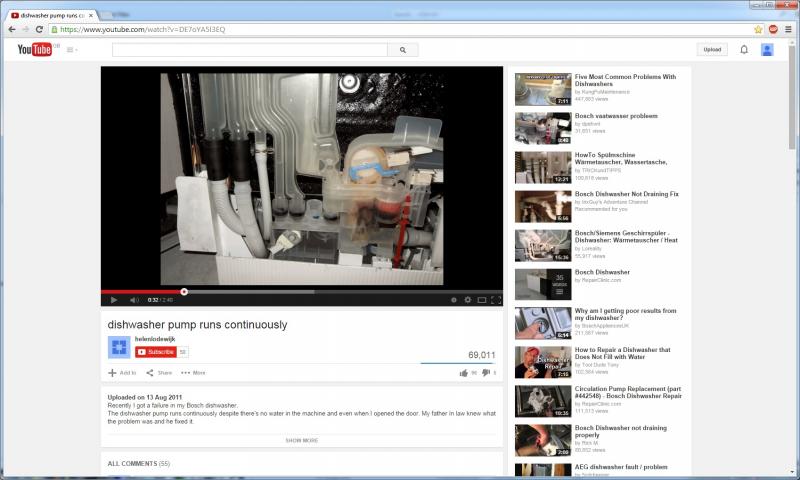The height and width of the screenshot is (480, 800).
Task: Expand description with SHOW MORE
Action: (x=302, y=440)
